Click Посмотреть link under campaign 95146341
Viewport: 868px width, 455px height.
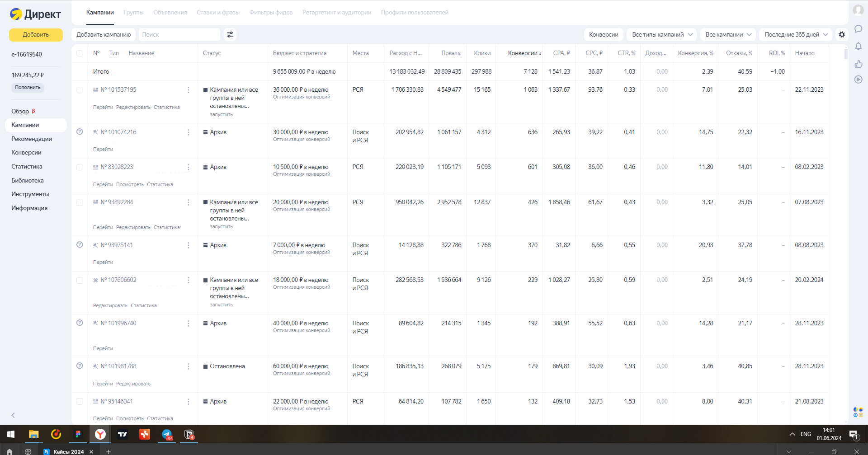click(130, 419)
